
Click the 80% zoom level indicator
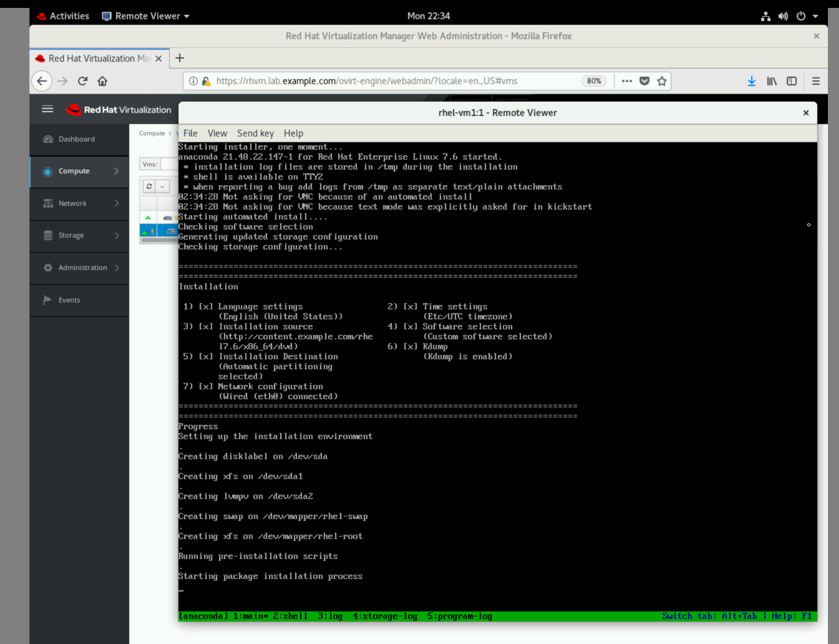click(x=594, y=81)
